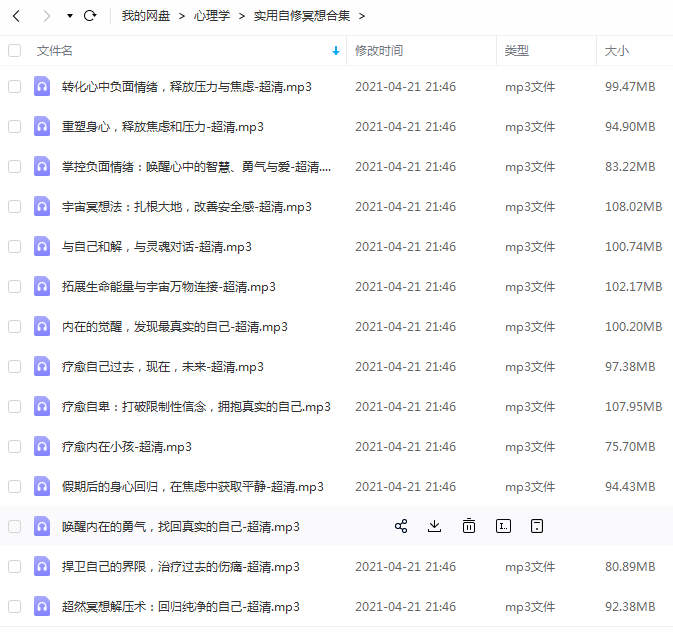673x632 pixels.
Task: Sort by 修改时间 column
Action: click(x=379, y=51)
